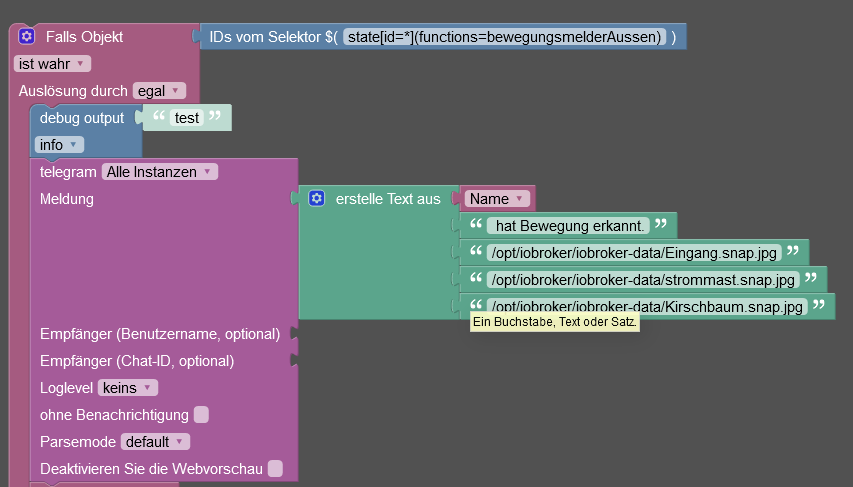This screenshot has width=853, height=487.
Task: Click the opening quote of 'test' text block
Action: pos(159,115)
